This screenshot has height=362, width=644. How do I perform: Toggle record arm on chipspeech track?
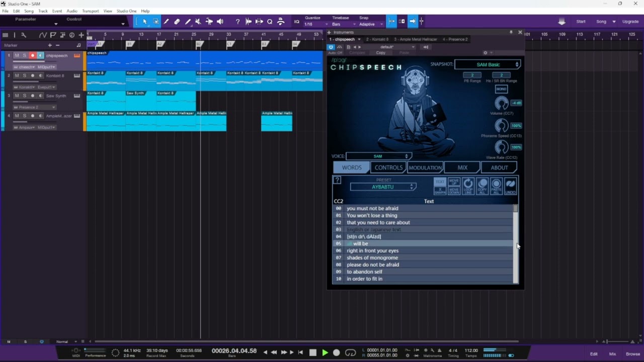click(33, 55)
